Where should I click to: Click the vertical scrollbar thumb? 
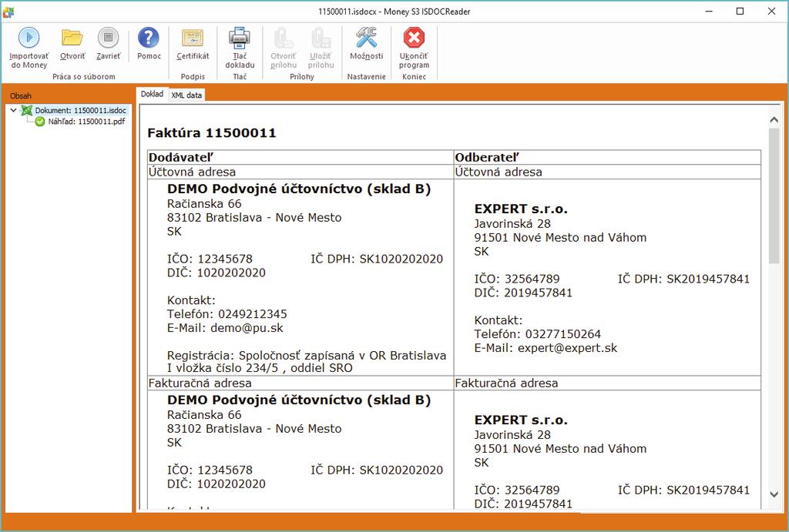[x=774, y=196]
